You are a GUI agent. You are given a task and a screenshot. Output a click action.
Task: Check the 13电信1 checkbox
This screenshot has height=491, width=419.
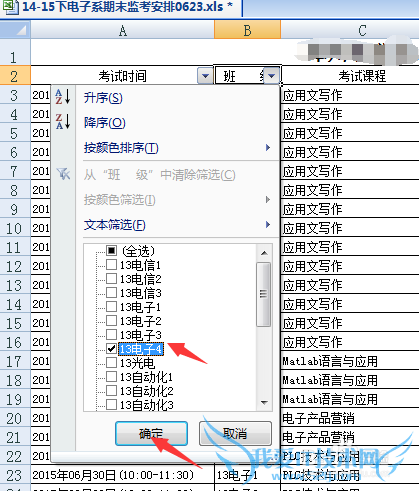(x=111, y=265)
